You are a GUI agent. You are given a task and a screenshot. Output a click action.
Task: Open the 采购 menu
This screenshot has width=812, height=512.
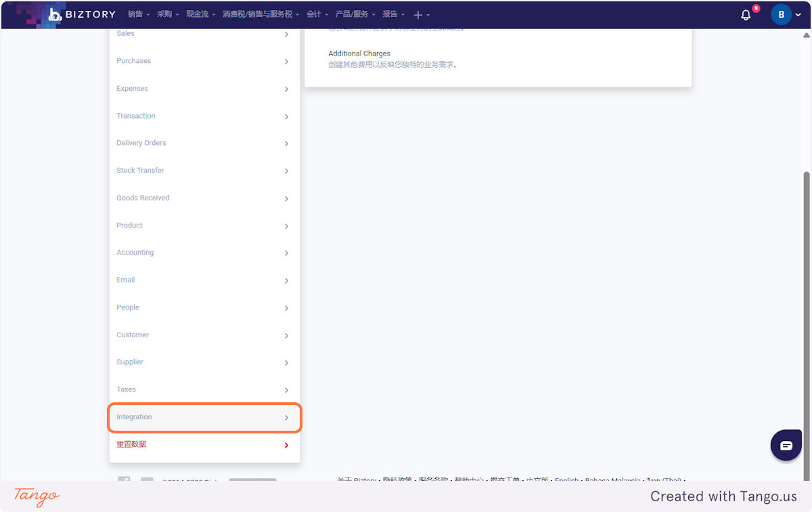[168, 14]
